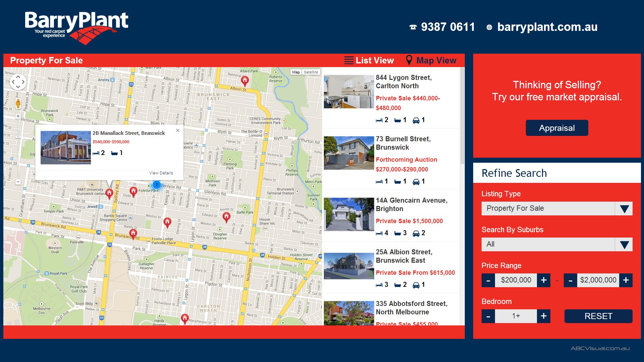This screenshot has width=644, height=362.
Task: Click the red pin beside Foletta Park
Action: click(x=133, y=192)
